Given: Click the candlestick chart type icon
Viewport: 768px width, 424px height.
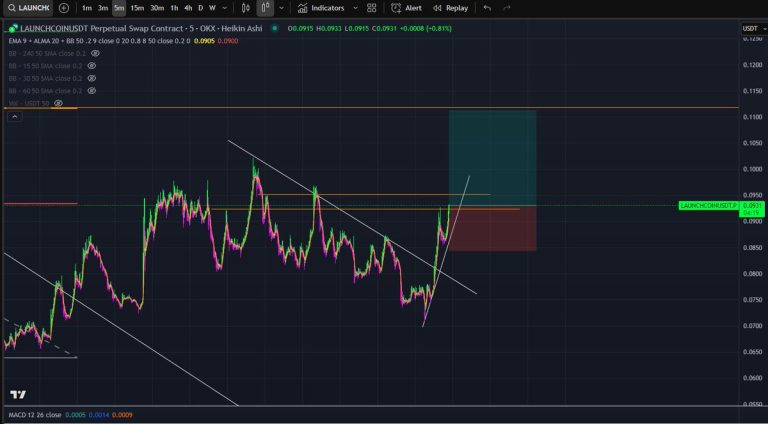Looking at the screenshot, I should pyautogui.click(x=246, y=8).
